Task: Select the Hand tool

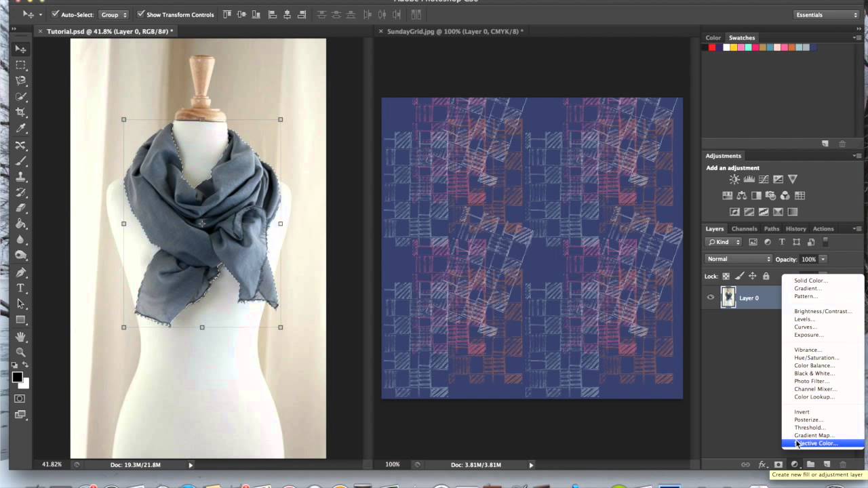Action: click(x=20, y=337)
